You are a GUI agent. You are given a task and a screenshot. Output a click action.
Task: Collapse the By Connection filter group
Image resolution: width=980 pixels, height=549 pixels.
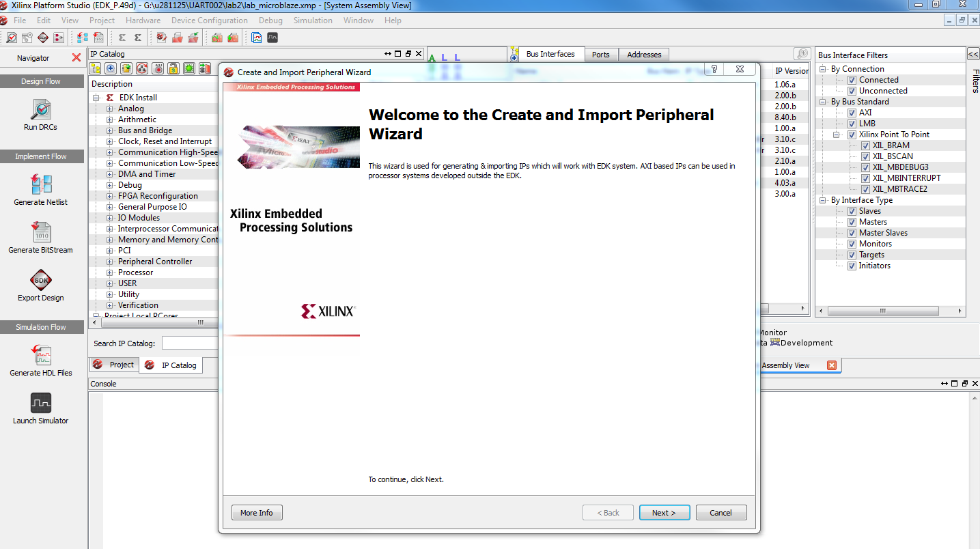(823, 69)
